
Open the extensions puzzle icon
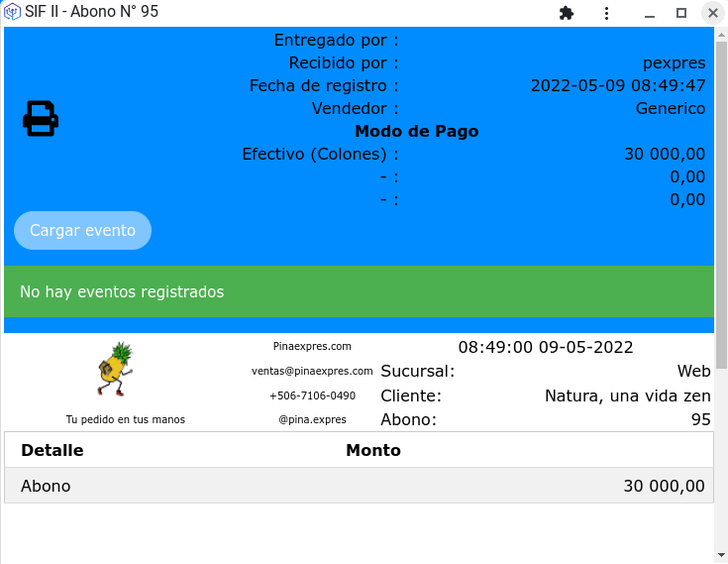pyautogui.click(x=567, y=13)
